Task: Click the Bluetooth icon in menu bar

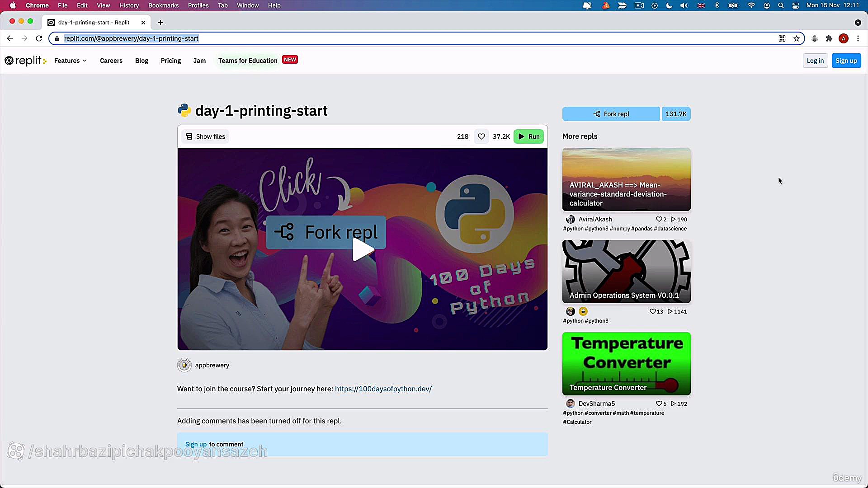Action: (717, 5)
